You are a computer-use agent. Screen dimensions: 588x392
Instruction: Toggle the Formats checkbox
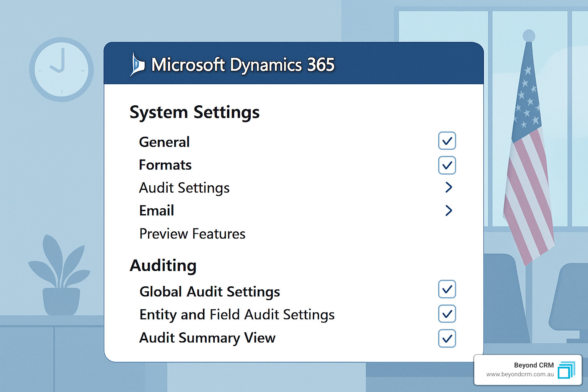[x=447, y=165]
